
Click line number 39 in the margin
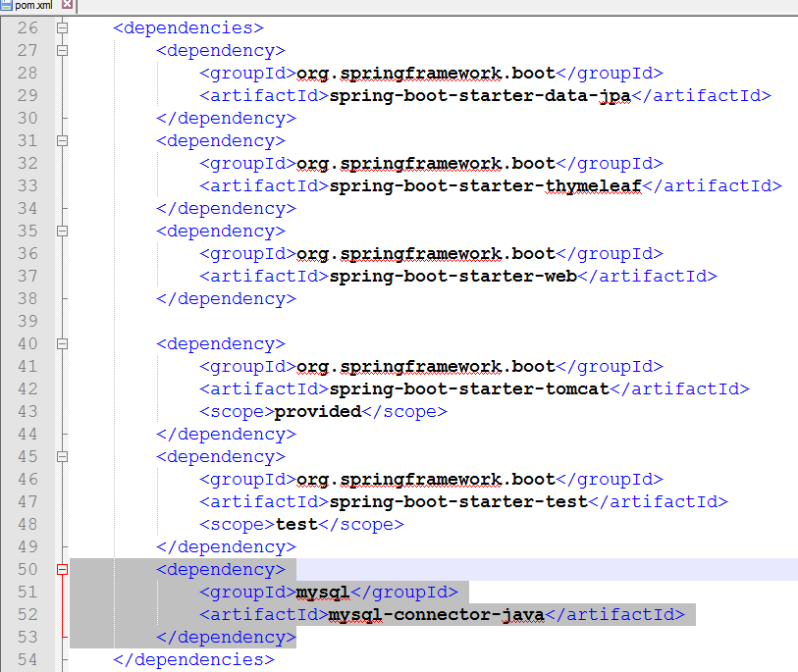(27, 322)
